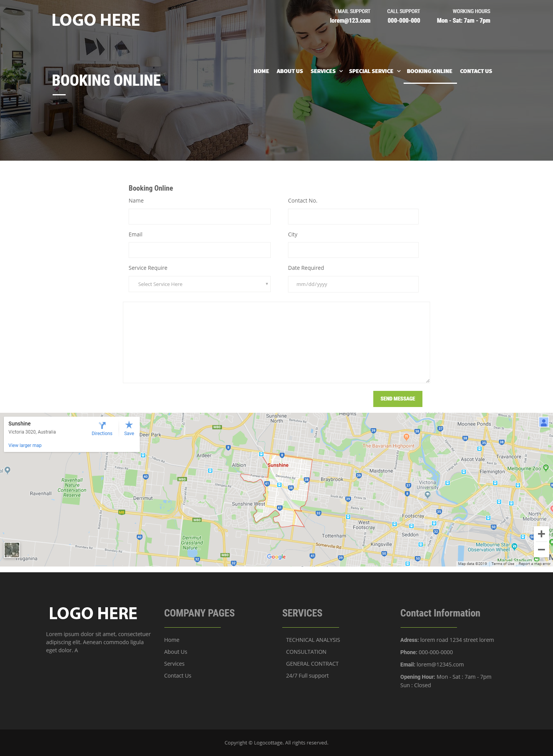Click The Bavarian Highpoint map marker
This screenshot has height=756, width=553.
coord(406,437)
